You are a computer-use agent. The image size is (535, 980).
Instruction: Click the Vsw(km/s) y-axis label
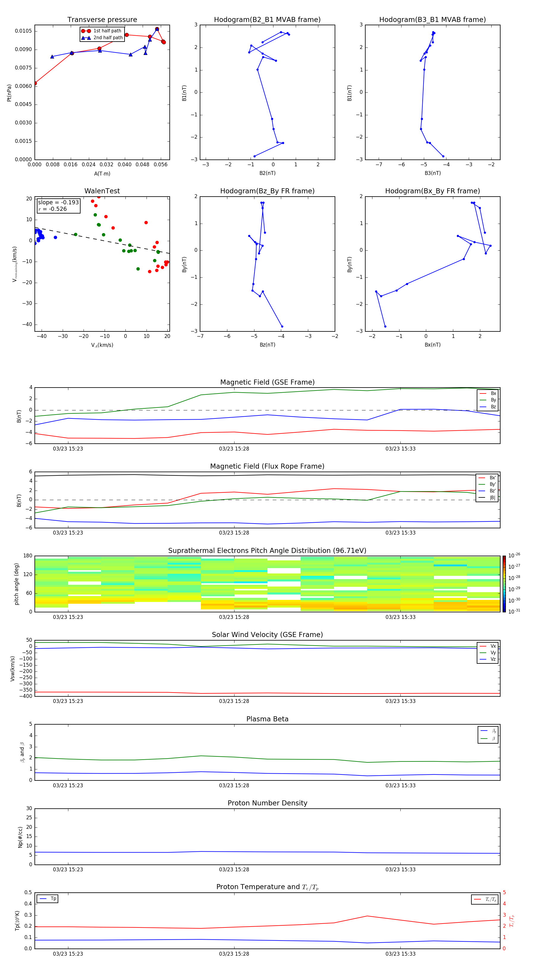pos(12,668)
